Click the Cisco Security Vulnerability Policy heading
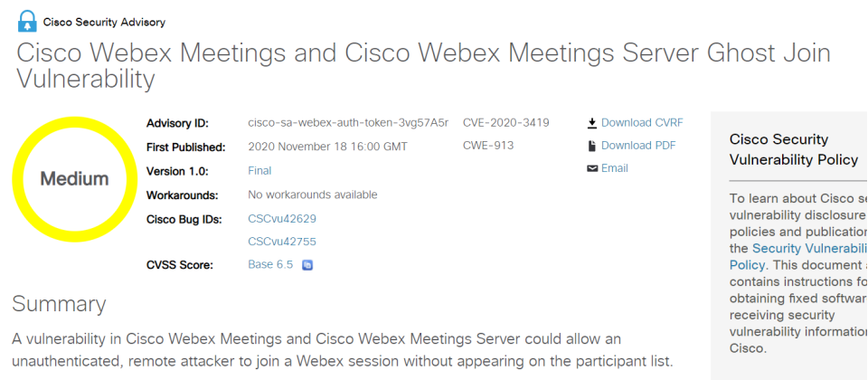The height and width of the screenshot is (380, 868). click(794, 149)
